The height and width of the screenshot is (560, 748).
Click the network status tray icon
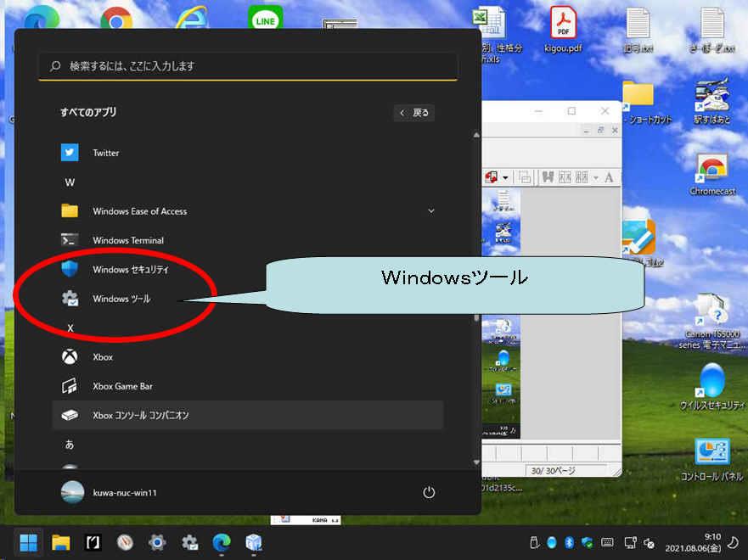click(630, 542)
